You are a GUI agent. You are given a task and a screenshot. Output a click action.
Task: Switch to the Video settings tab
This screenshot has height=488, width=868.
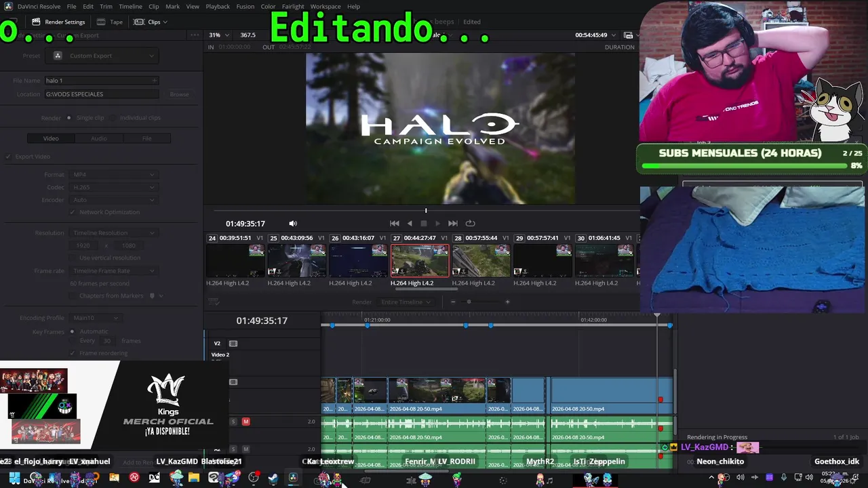click(x=51, y=138)
